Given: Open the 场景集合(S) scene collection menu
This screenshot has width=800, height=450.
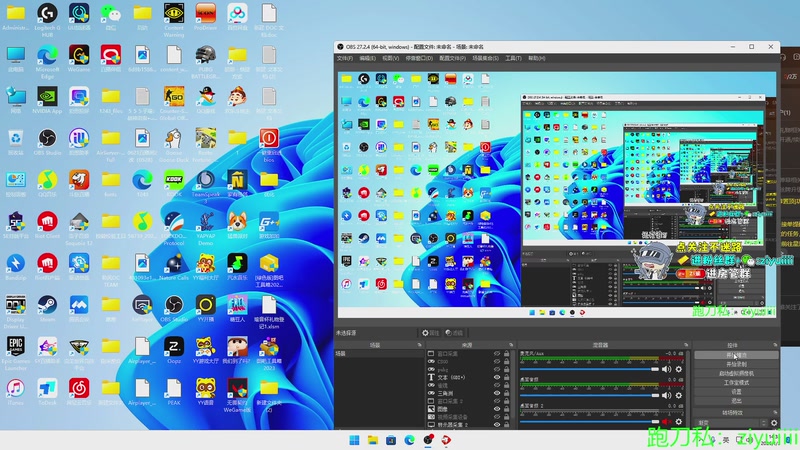Looking at the screenshot, I should click(485, 58).
